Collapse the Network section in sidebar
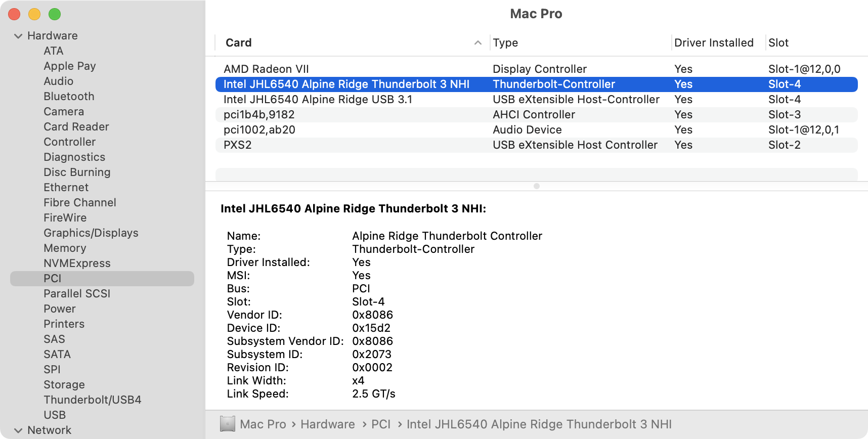The image size is (868, 439). [18, 430]
